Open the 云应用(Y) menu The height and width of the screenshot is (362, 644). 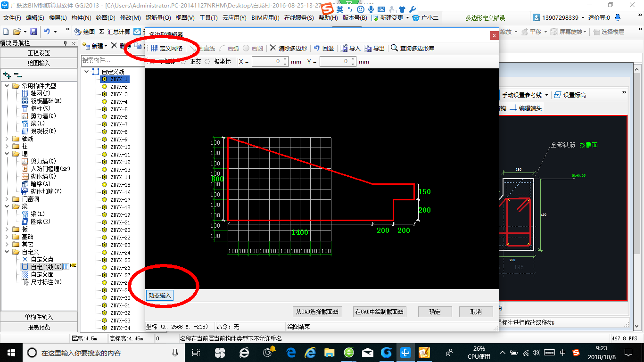234,18
